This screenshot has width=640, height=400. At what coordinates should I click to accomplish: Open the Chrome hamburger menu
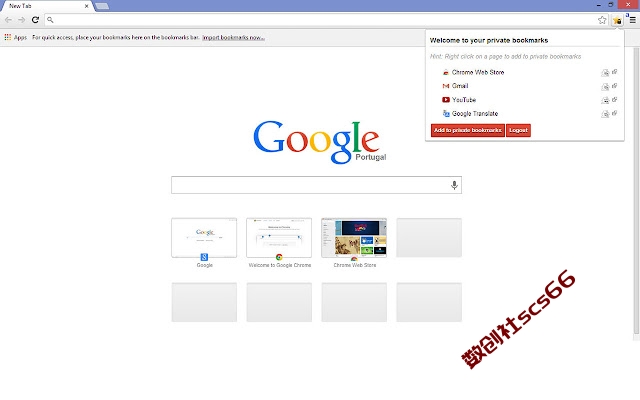632,20
